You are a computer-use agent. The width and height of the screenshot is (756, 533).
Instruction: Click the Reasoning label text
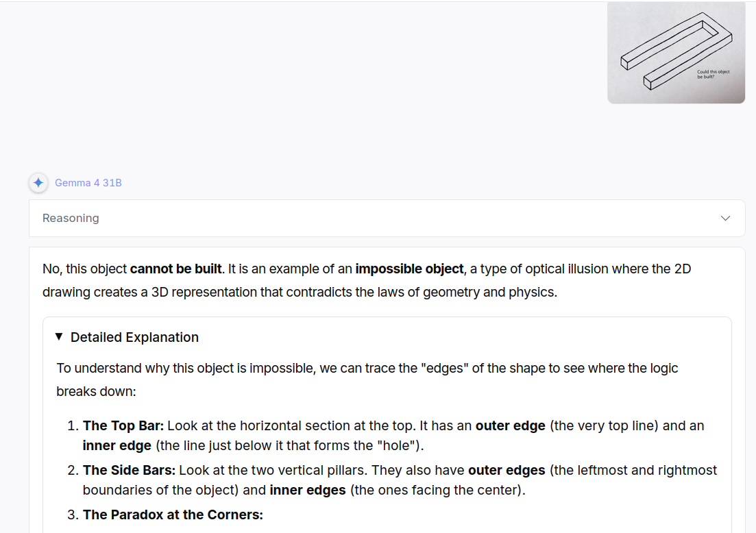tap(71, 219)
